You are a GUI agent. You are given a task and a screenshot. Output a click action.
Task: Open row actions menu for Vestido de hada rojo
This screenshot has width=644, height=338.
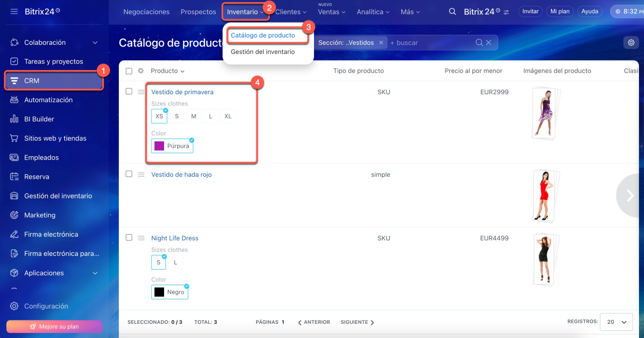click(x=141, y=175)
